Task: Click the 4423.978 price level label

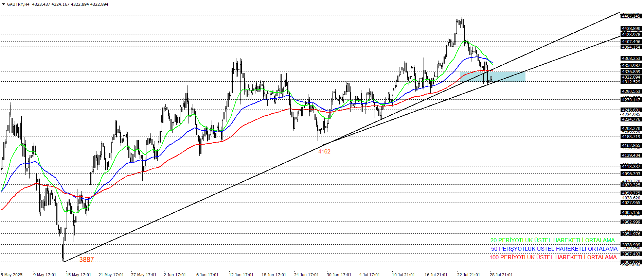Action: [631, 34]
